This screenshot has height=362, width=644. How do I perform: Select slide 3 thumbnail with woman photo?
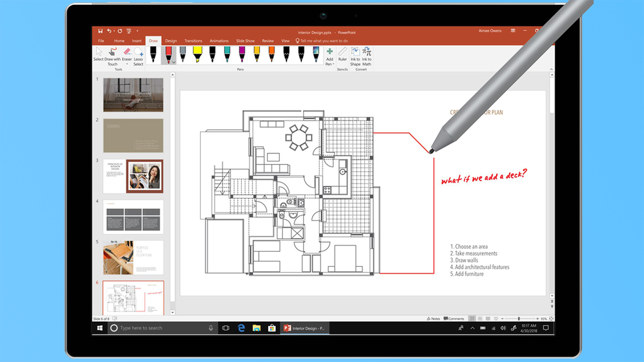click(x=133, y=176)
